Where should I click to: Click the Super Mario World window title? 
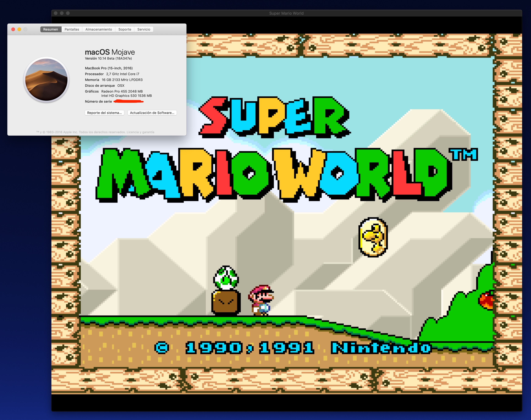click(286, 13)
